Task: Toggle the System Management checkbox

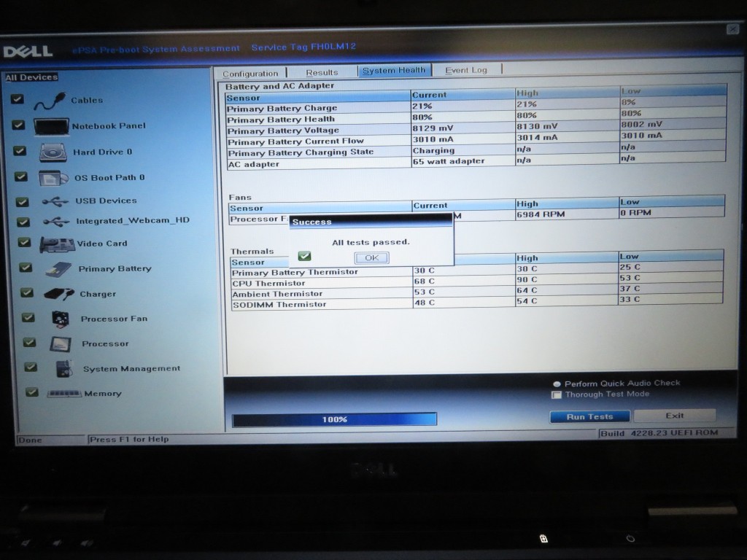Action: [x=31, y=367]
